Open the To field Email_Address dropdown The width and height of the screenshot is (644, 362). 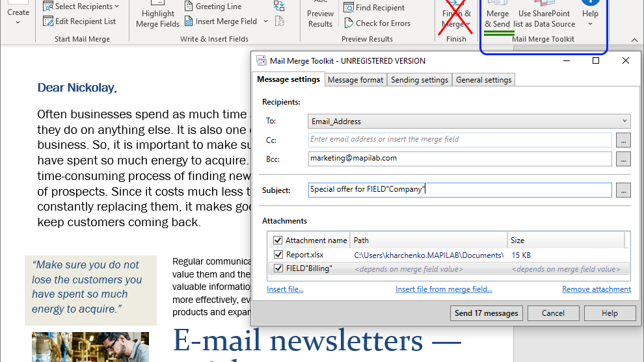[469, 121]
